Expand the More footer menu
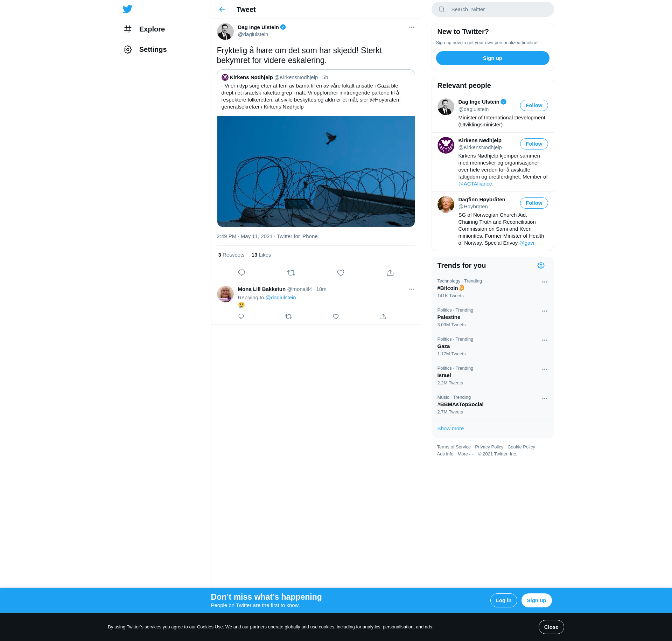The image size is (672, 641). click(465, 454)
